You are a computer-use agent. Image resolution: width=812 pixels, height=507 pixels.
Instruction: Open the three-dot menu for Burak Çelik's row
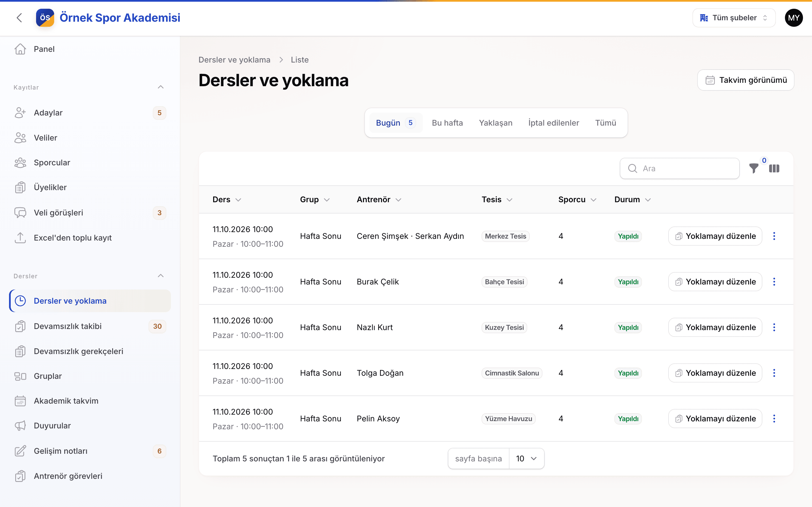click(x=774, y=282)
